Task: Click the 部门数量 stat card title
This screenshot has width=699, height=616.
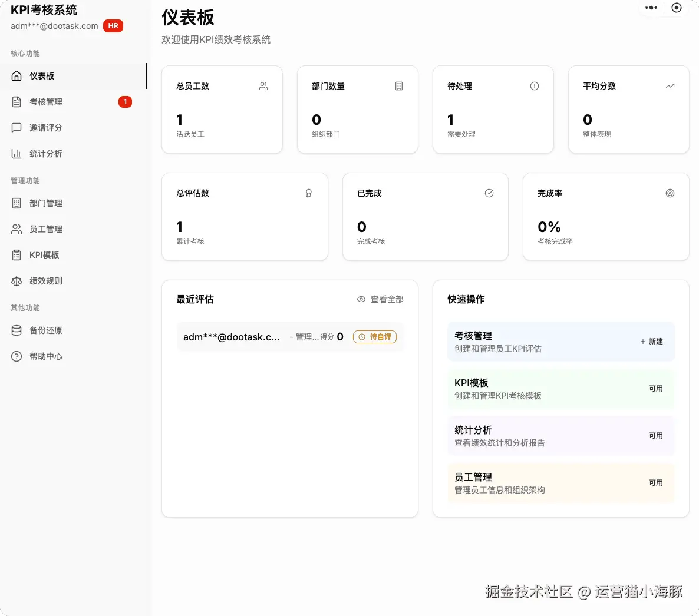Action: (x=328, y=86)
